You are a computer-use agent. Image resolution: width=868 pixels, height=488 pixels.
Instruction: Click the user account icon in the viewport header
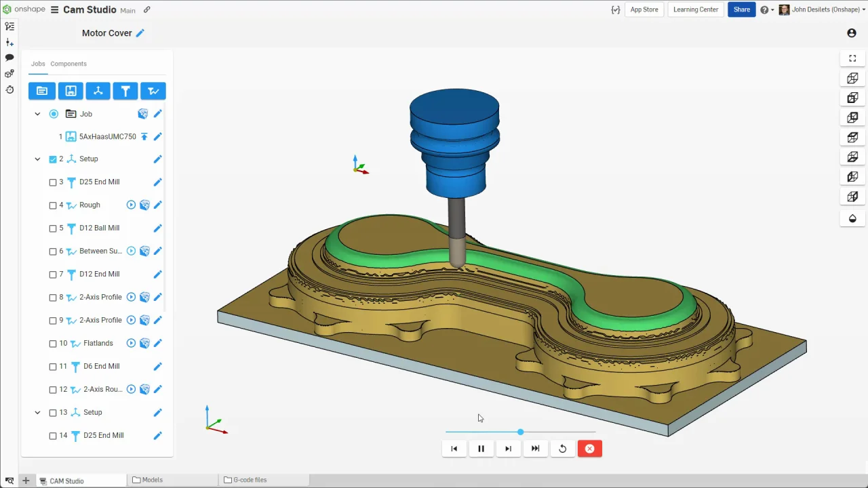tap(852, 33)
